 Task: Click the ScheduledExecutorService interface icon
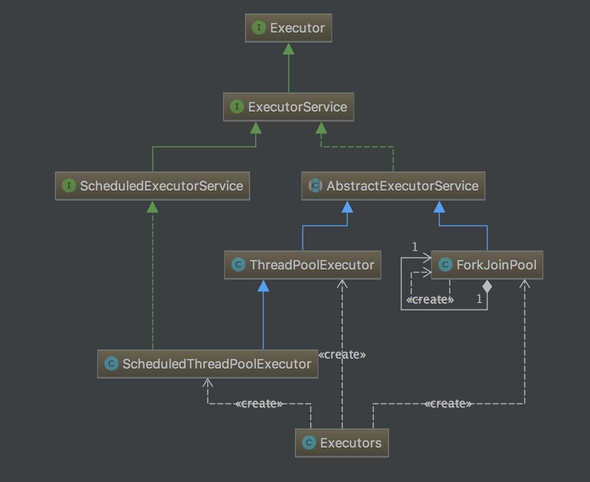[x=69, y=186]
